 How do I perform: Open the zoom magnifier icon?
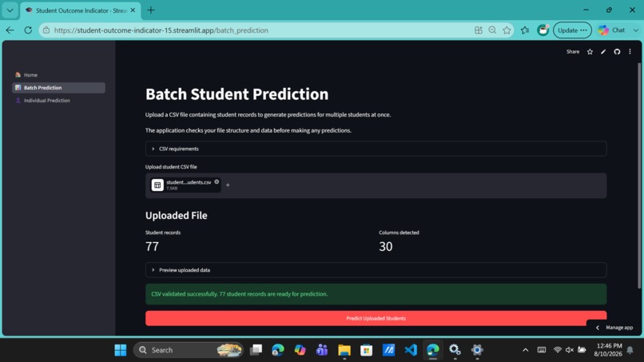click(492, 30)
